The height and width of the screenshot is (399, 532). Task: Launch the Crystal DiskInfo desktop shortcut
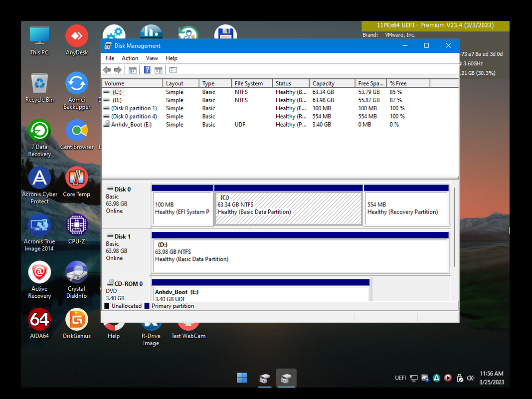77,273
